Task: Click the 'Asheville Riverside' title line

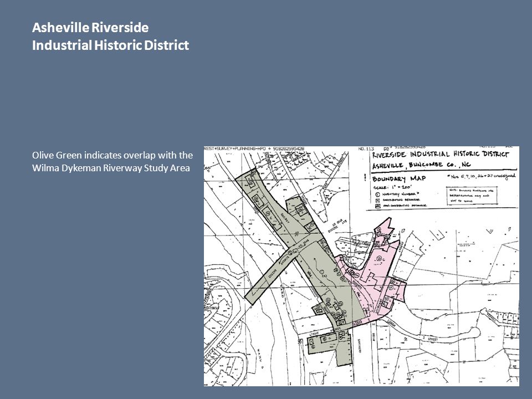Action: coord(90,28)
